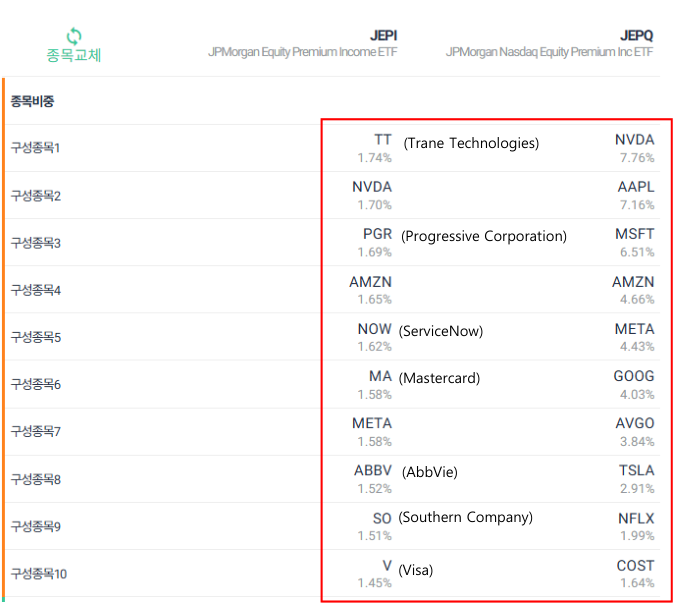Select META ticker in JEPI column
This screenshot has height=613, width=684.
point(372,423)
